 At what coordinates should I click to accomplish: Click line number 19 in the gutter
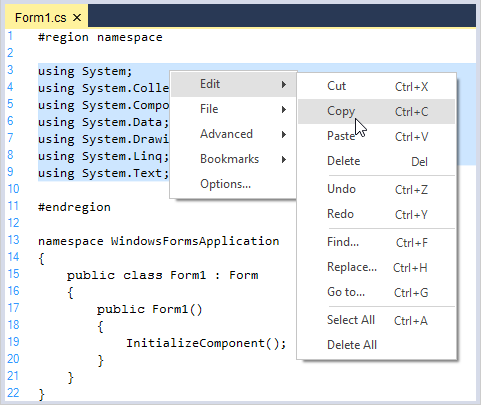[x=13, y=342]
